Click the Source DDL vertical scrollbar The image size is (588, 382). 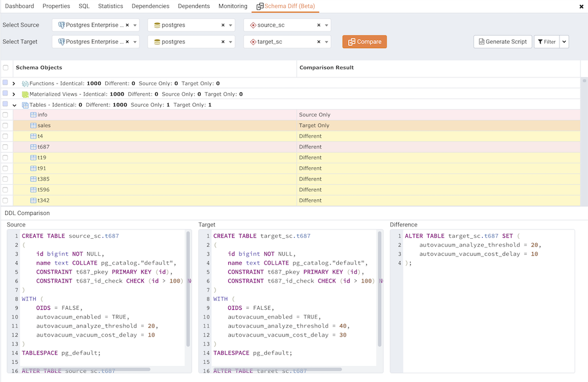188,289
